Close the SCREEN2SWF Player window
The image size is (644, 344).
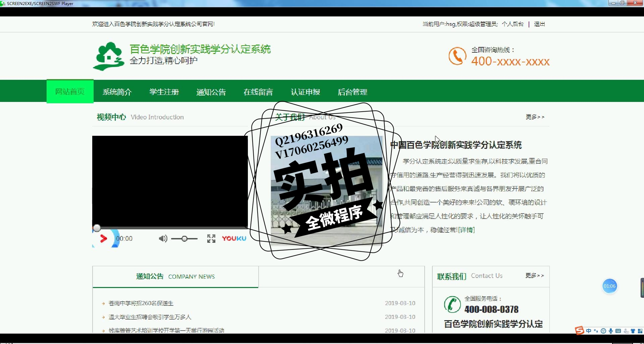[635, 3]
